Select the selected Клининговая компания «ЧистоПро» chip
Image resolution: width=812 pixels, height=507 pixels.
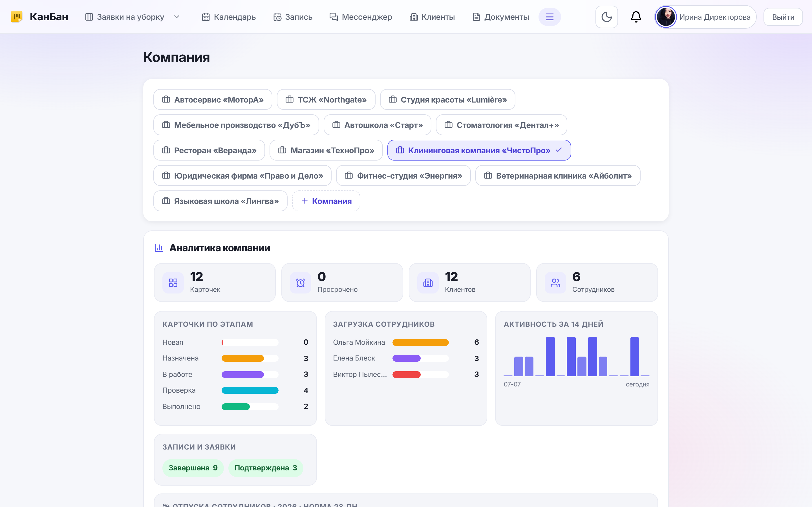click(x=479, y=150)
